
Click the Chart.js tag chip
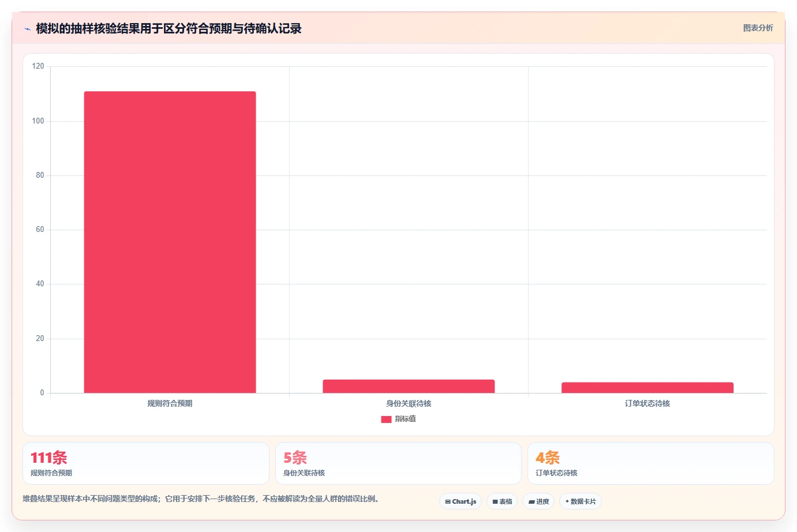[461, 501]
